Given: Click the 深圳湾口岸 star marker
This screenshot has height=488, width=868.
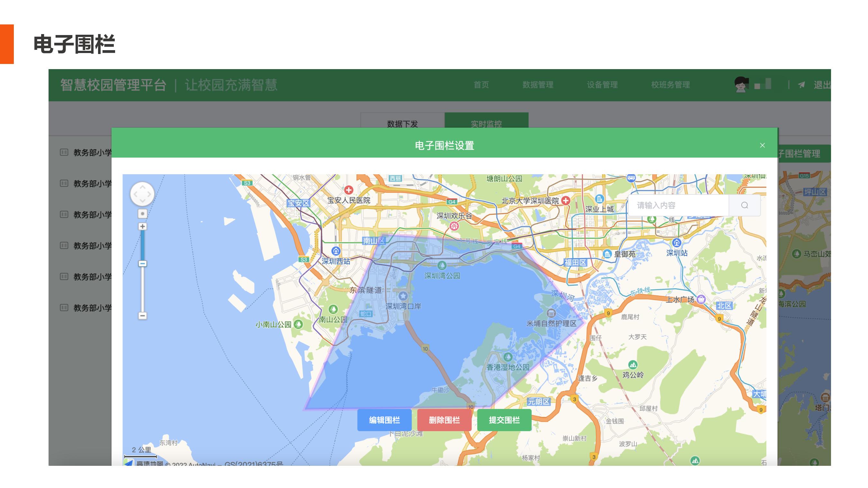Looking at the screenshot, I should (x=403, y=296).
